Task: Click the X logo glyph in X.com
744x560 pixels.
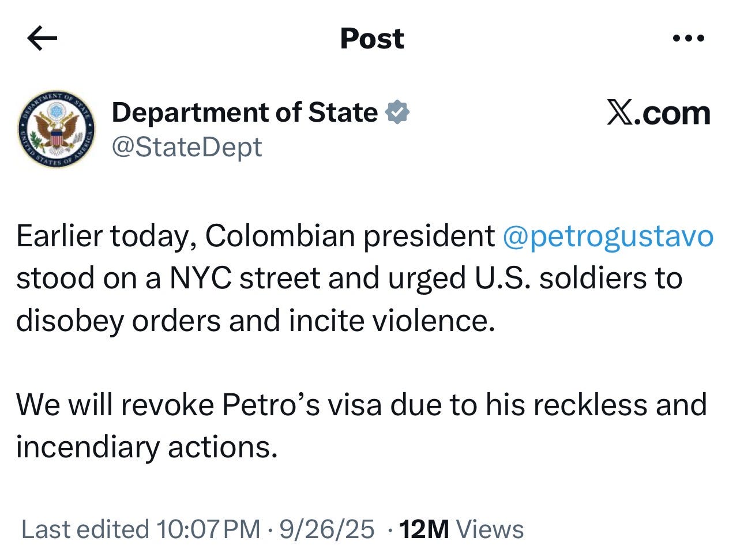Action: click(x=619, y=113)
